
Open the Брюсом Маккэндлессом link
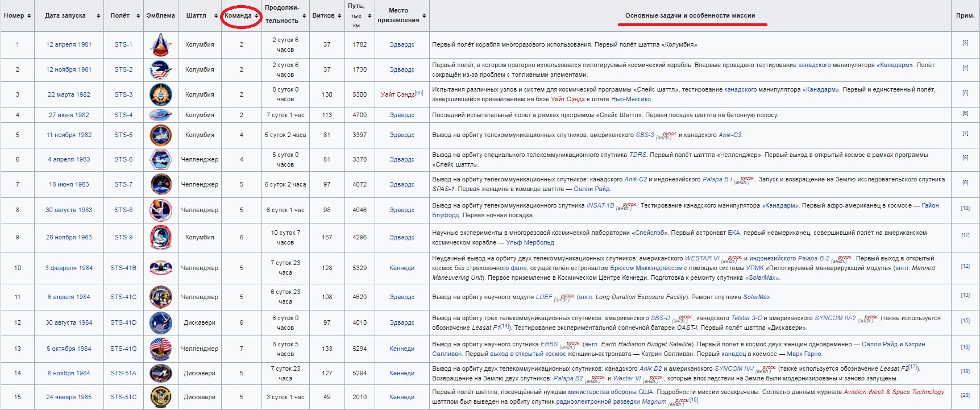(646, 268)
